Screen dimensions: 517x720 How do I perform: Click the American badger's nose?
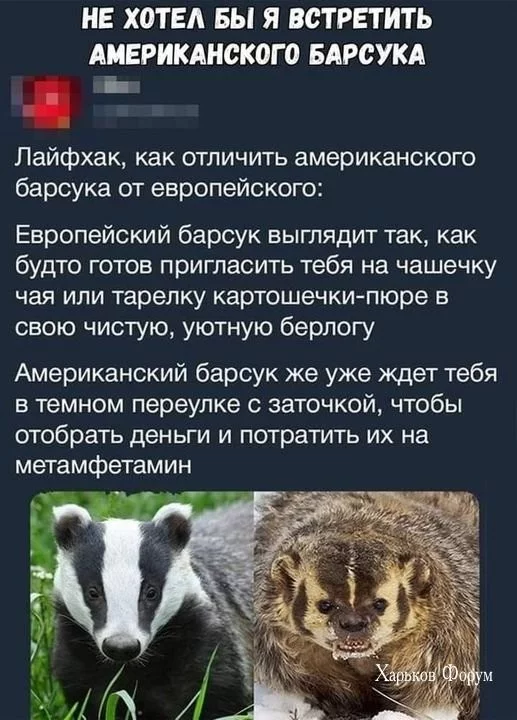(x=350, y=621)
